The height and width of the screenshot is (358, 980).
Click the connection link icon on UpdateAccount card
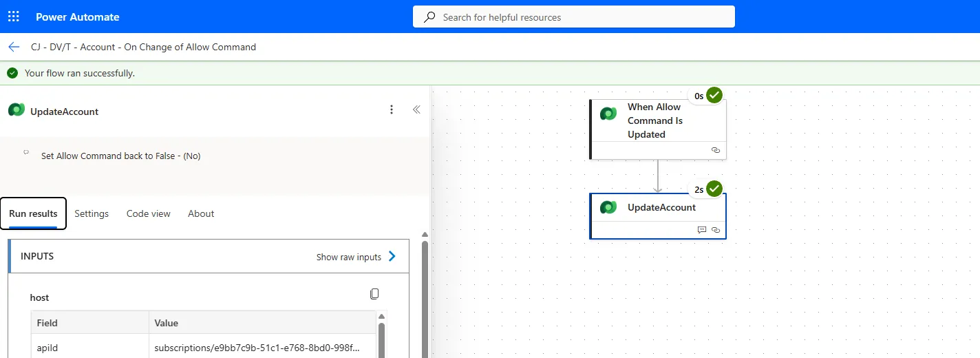pos(715,229)
